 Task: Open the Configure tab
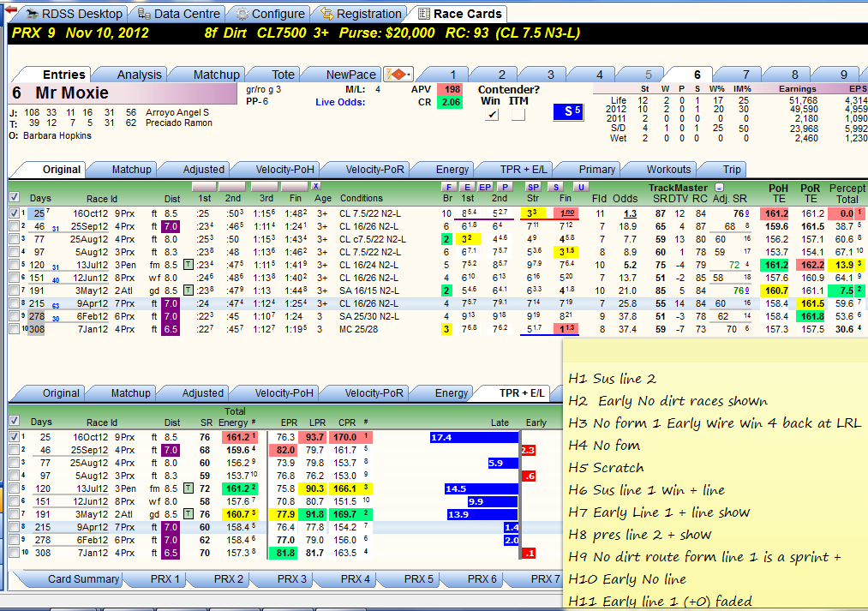[x=270, y=14]
